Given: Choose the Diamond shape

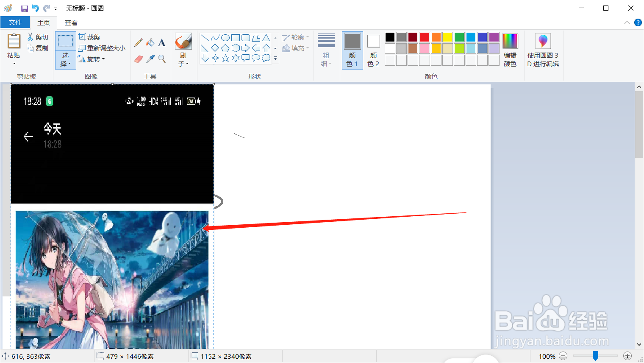Looking at the screenshot, I should pos(215,48).
